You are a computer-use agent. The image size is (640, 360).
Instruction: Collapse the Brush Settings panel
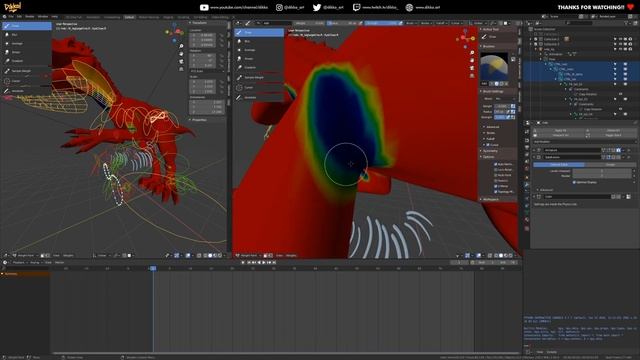(493, 91)
